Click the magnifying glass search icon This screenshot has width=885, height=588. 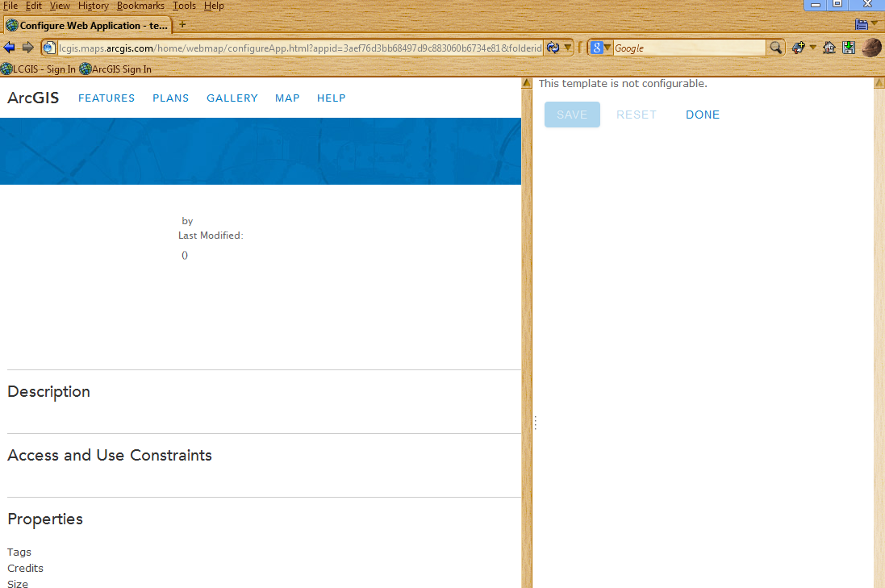pos(776,48)
